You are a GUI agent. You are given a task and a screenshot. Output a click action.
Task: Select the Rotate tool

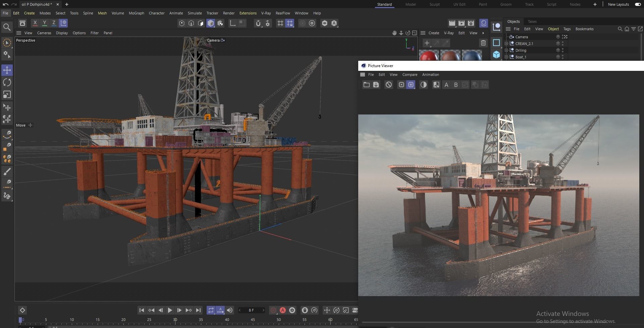(7, 82)
